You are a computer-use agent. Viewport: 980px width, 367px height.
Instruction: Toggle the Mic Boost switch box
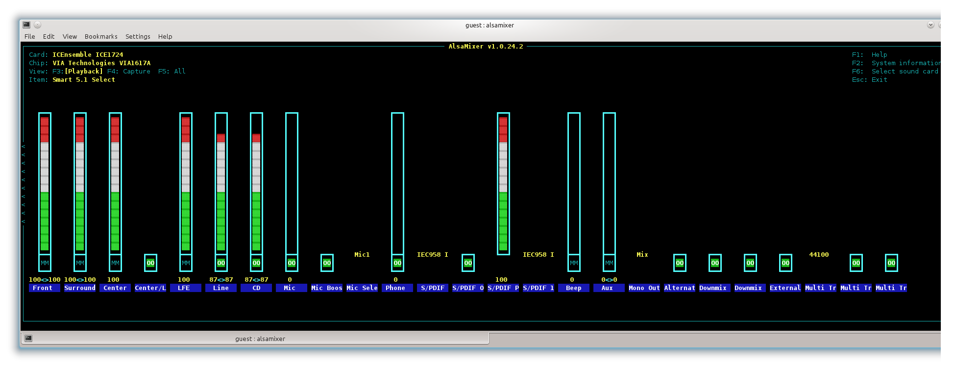pyautogui.click(x=327, y=263)
